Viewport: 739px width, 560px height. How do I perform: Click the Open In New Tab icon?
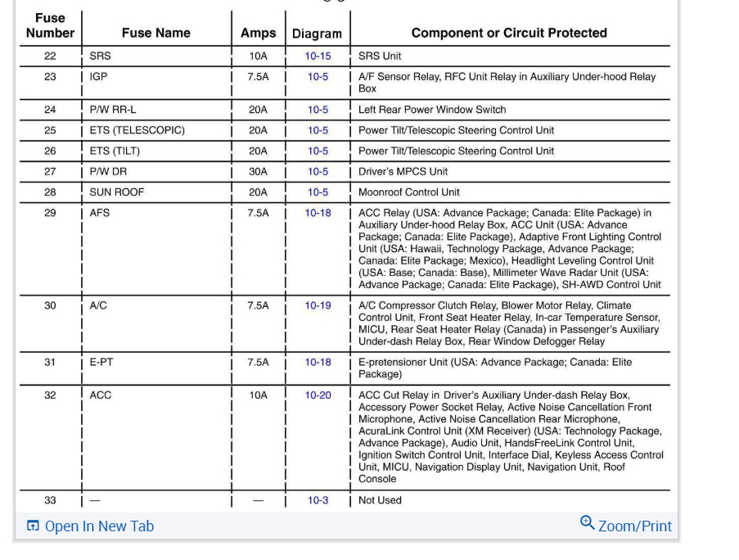coord(33,526)
